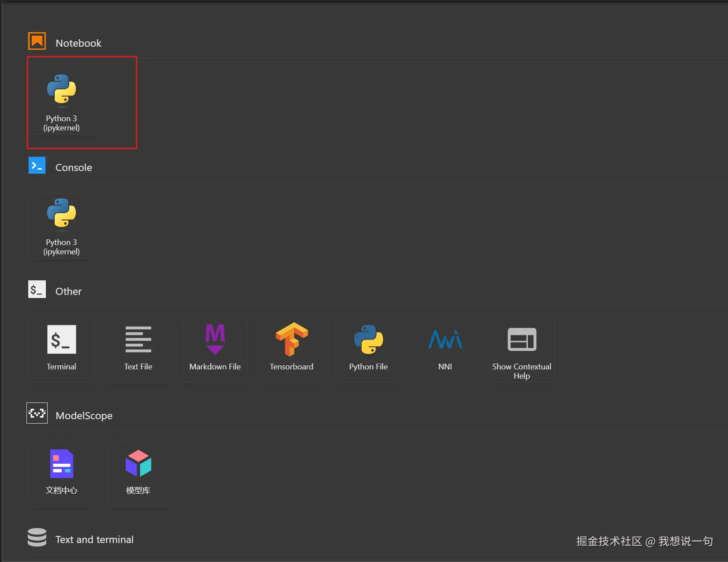This screenshot has height=562, width=728.
Task: Click the small $_ icon beside Other heading
Action: (x=37, y=290)
